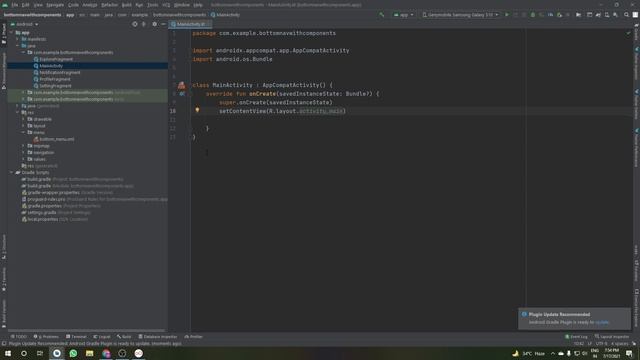Open the Logcat tool window
640x360 pixels.
pyautogui.click(x=102, y=337)
